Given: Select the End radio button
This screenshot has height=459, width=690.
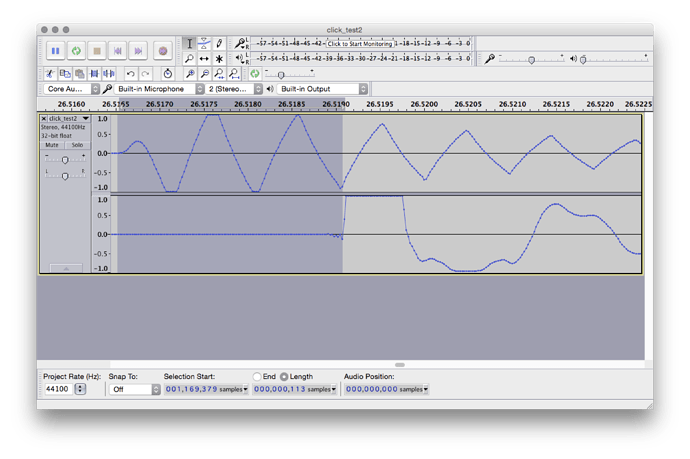Looking at the screenshot, I should 257,377.
